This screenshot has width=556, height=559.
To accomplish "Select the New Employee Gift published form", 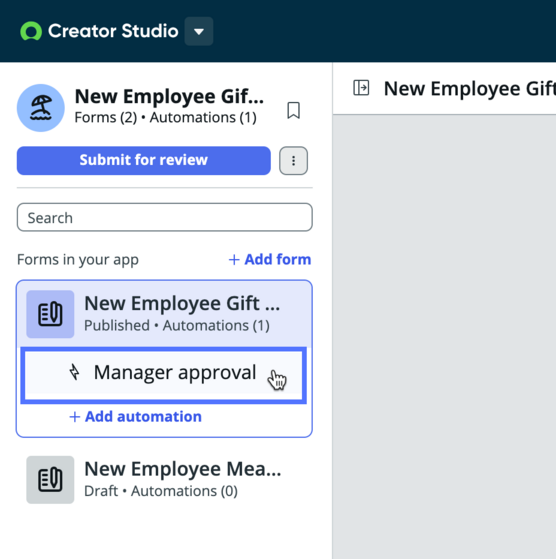I will point(164,314).
